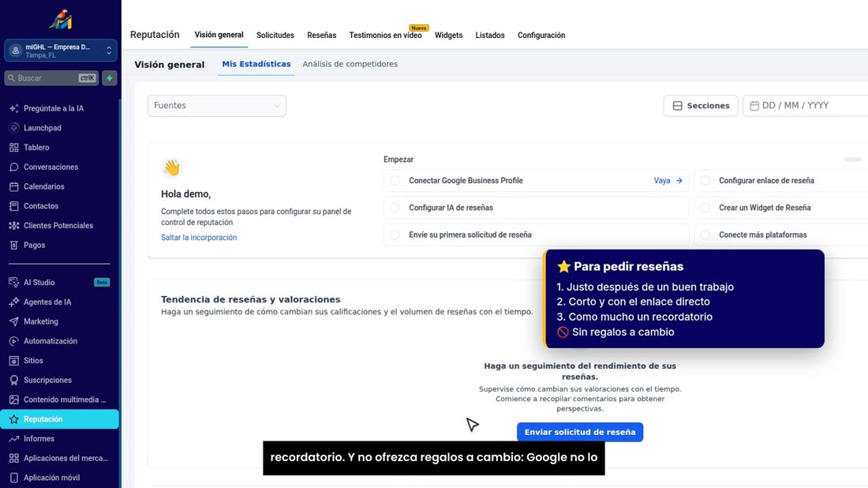The height and width of the screenshot is (488, 868).
Task: Click the Informes sidebar label
Action: click(39, 439)
